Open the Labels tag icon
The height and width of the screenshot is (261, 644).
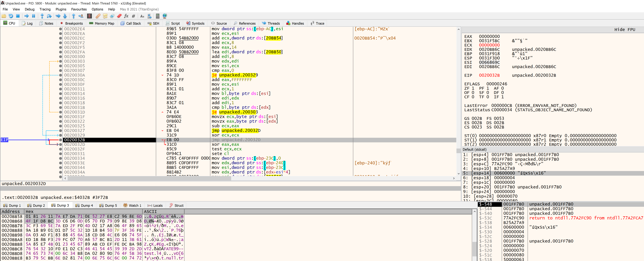(112, 16)
